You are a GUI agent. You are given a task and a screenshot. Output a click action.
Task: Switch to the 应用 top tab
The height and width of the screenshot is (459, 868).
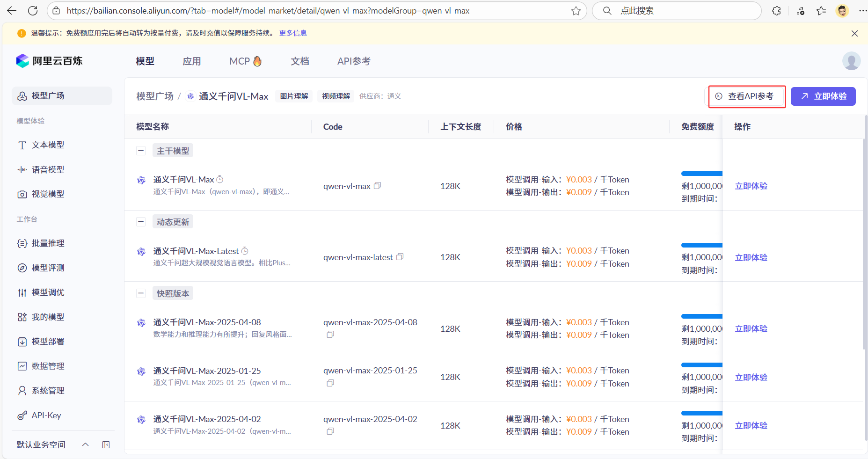pos(192,61)
